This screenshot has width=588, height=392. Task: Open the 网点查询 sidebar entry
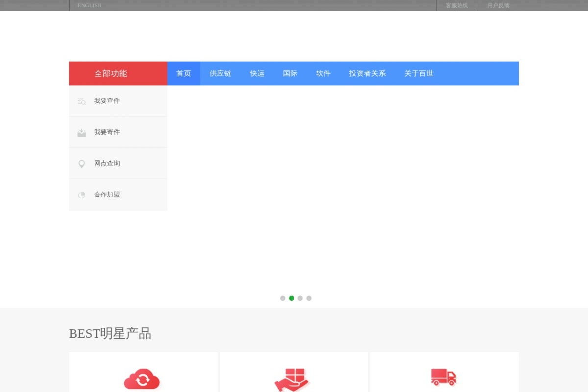(x=118, y=164)
